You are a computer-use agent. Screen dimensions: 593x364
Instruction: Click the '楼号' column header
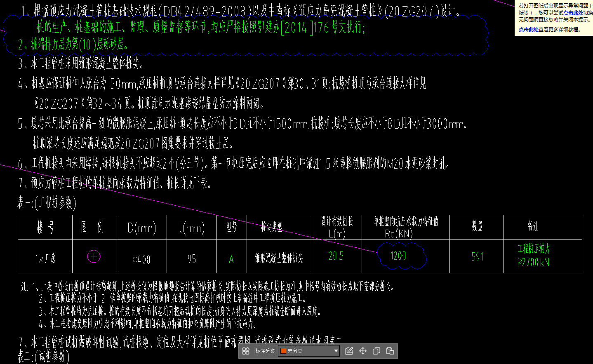[x=46, y=227]
